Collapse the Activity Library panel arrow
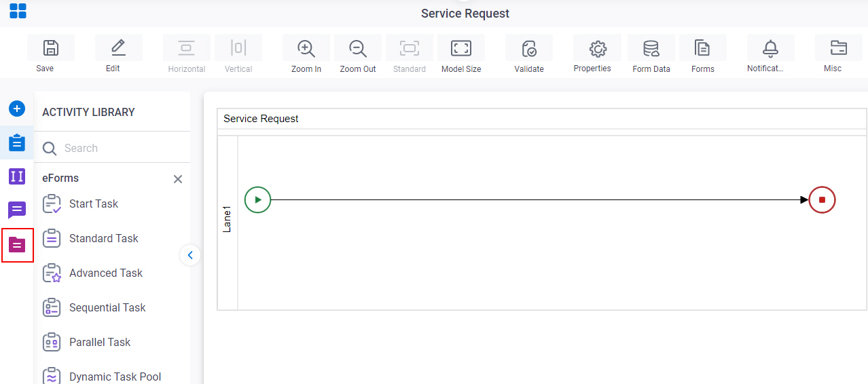 pyautogui.click(x=190, y=255)
